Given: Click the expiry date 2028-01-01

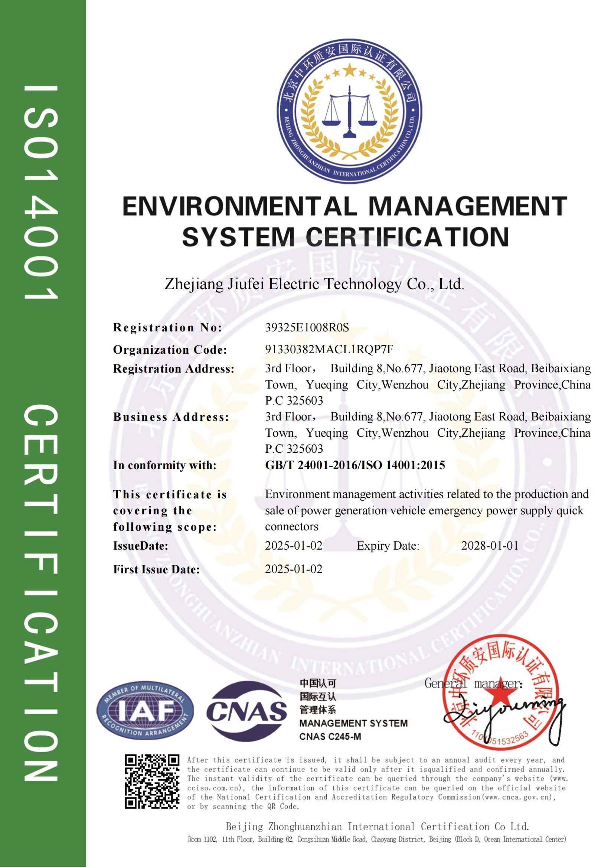Looking at the screenshot, I should pos(490,546).
